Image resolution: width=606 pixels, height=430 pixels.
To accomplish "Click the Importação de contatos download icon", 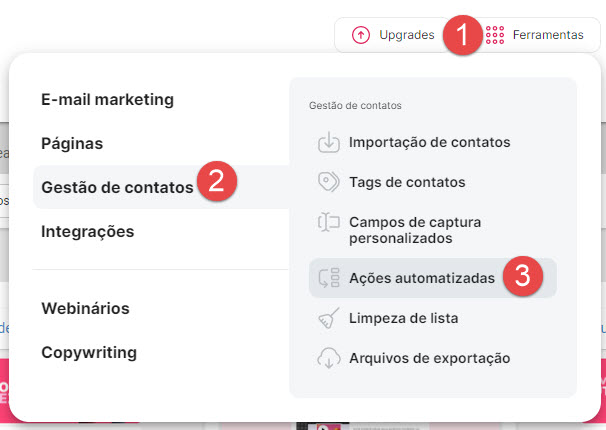I will (329, 142).
